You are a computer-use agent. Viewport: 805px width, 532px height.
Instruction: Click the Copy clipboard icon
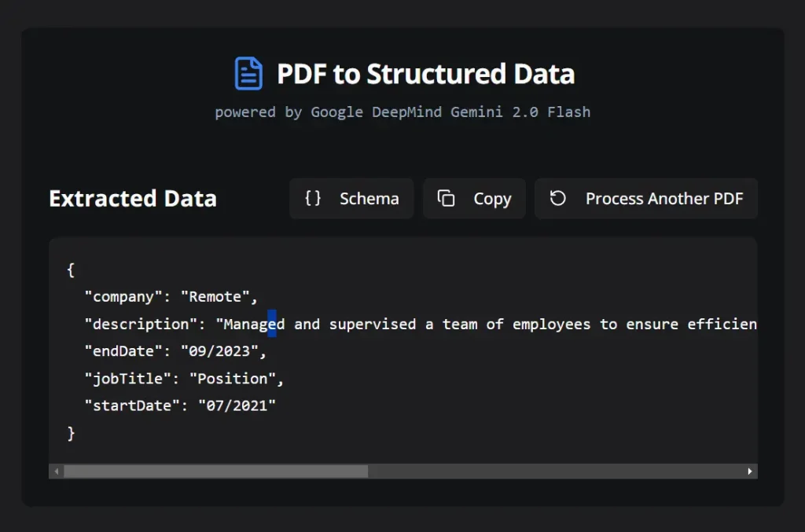[447, 198]
